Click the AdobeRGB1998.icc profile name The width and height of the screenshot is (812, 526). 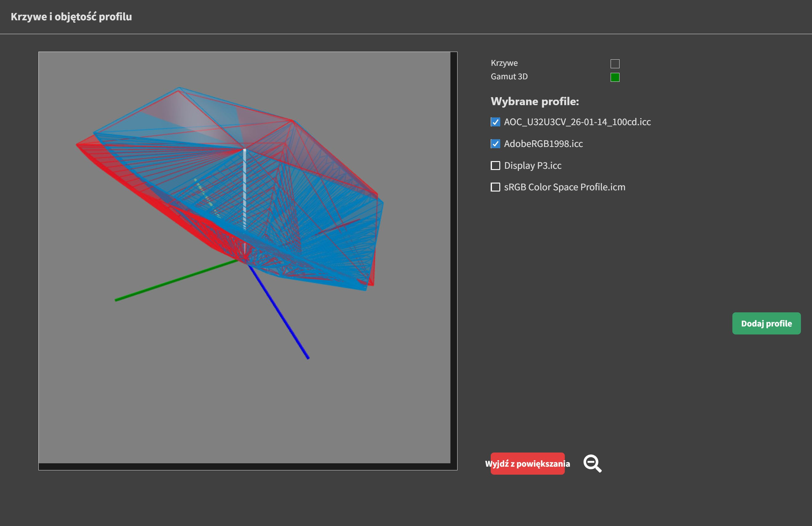point(543,144)
